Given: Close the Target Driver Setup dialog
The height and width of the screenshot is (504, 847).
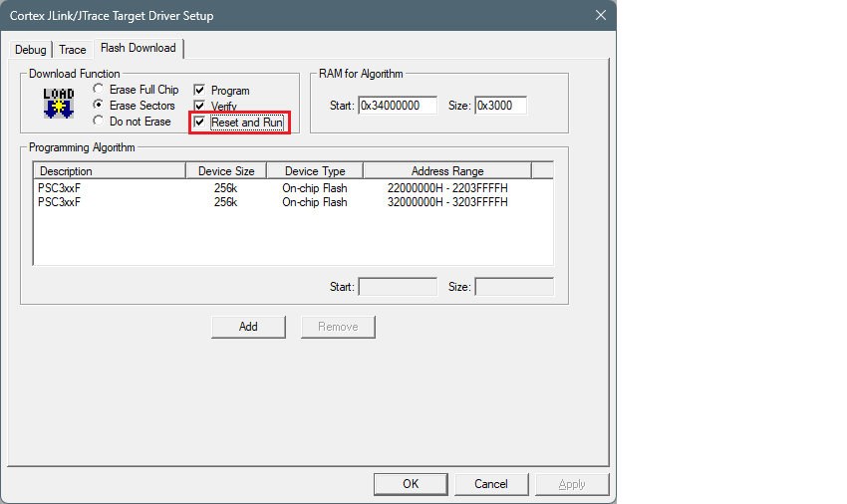Looking at the screenshot, I should click(600, 15).
